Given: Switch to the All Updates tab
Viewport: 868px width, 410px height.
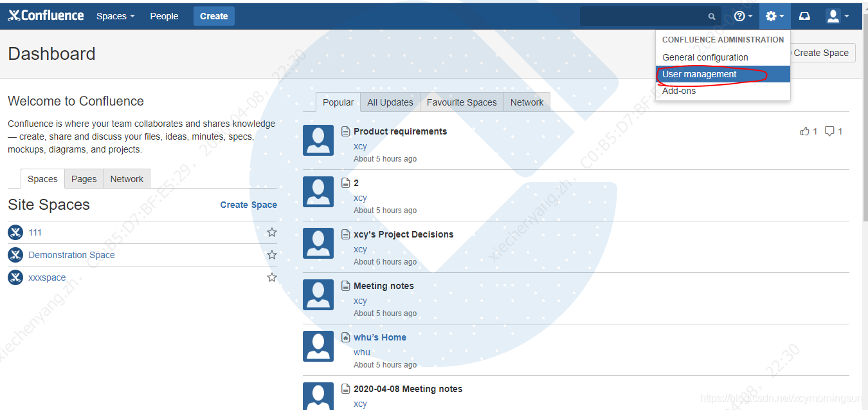Looking at the screenshot, I should click(390, 102).
